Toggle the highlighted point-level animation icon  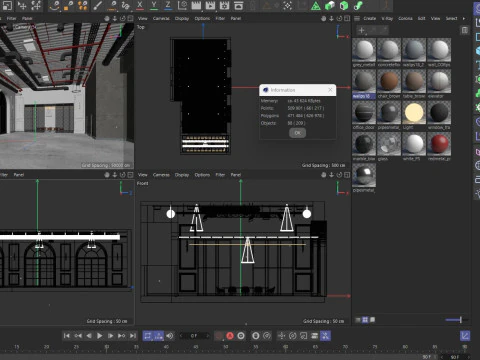(x=325, y=336)
